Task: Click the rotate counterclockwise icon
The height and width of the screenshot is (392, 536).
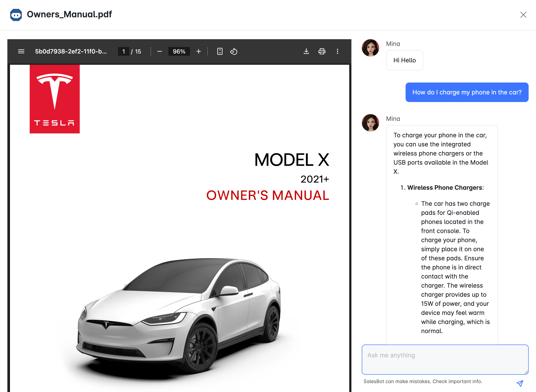Action: (x=234, y=52)
